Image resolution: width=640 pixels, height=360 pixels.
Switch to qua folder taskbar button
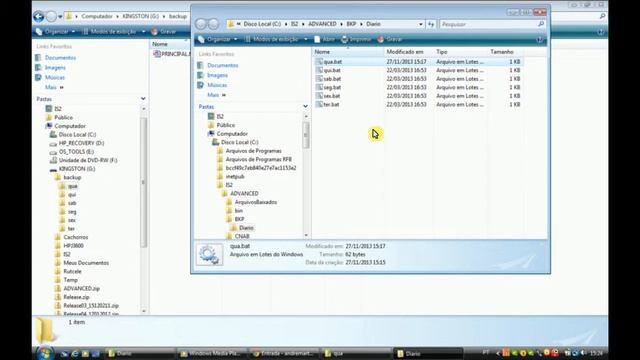pos(356,353)
